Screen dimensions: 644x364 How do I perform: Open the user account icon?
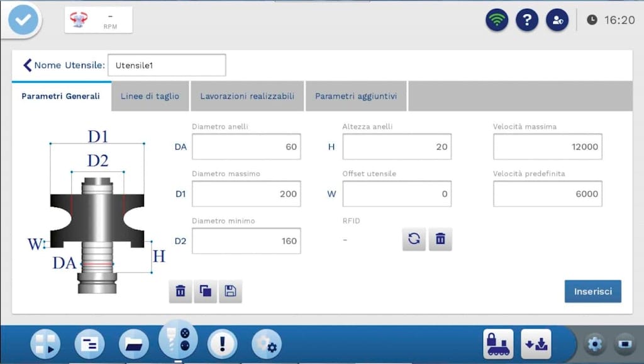point(557,20)
